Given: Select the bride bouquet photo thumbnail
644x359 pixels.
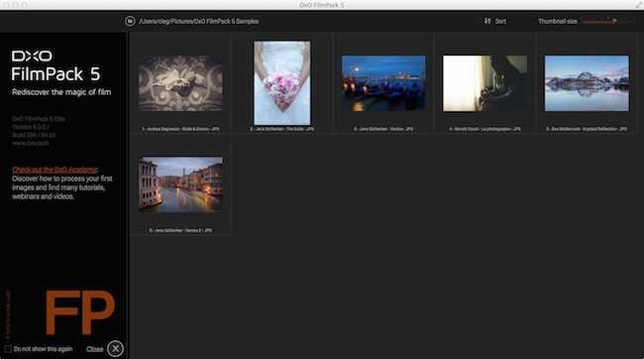Looking at the screenshot, I should click(x=282, y=82).
